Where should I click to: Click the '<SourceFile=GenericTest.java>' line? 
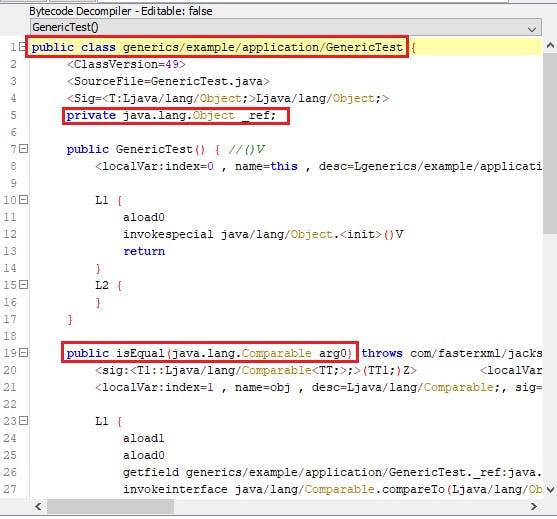(168, 81)
